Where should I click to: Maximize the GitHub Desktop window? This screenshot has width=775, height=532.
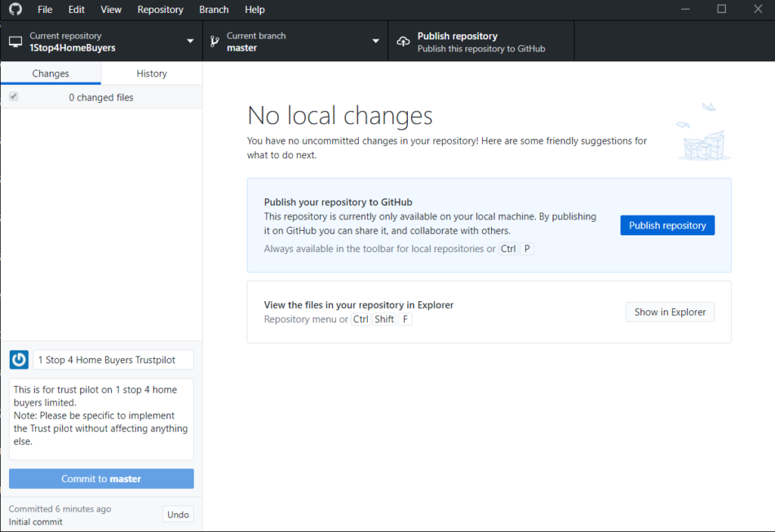(721, 9)
